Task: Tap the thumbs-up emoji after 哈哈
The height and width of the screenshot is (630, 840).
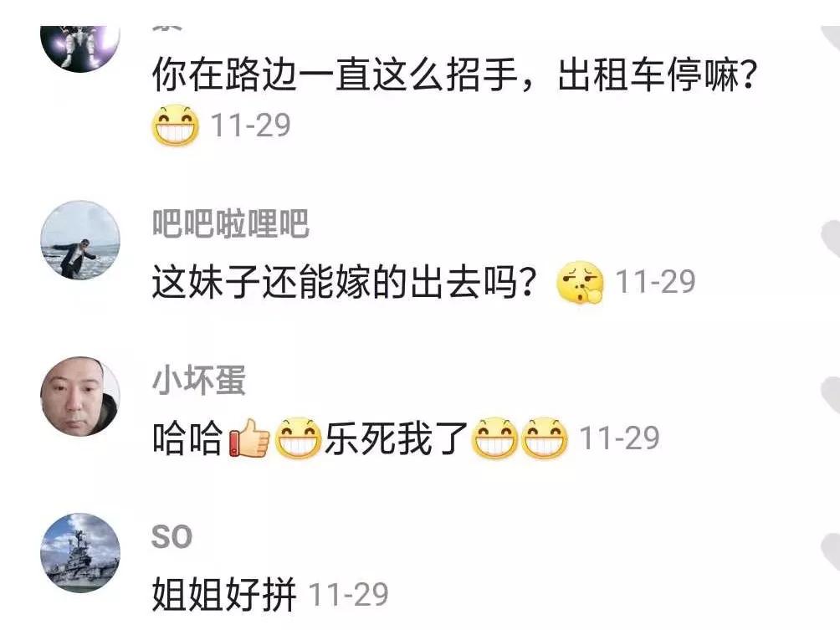Action: (x=249, y=438)
